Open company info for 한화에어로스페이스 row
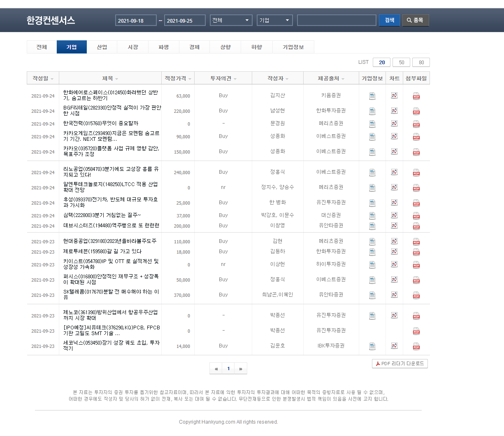This screenshot has height=436, width=504. (x=372, y=96)
